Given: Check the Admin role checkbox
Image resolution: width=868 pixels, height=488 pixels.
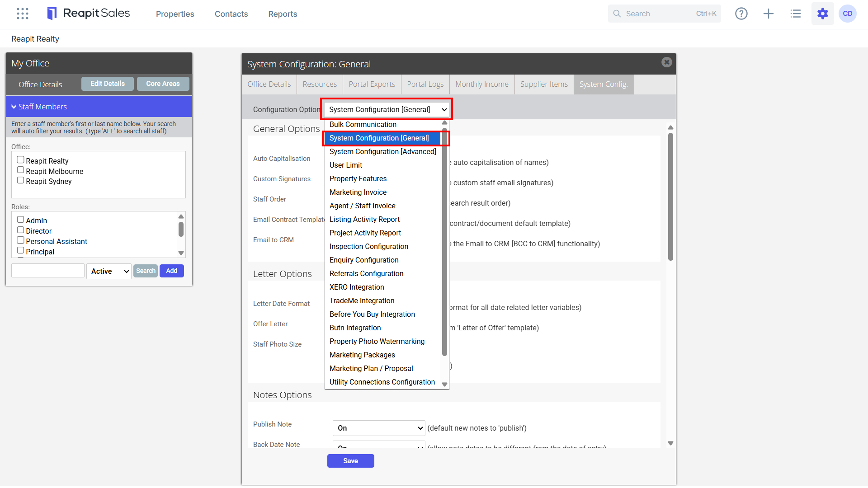Looking at the screenshot, I should tap(20, 220).
